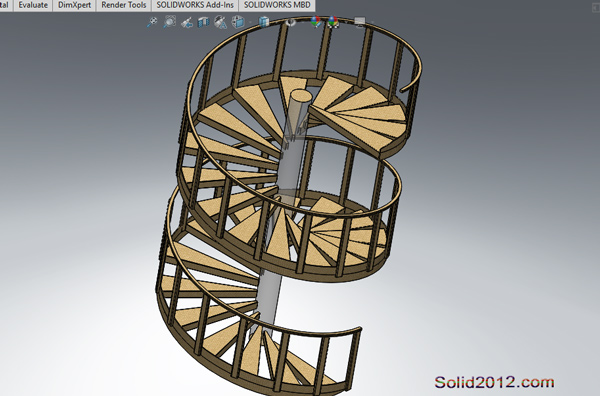Open the Dynamic Annotation Views icon

click(x=220, y=22)
